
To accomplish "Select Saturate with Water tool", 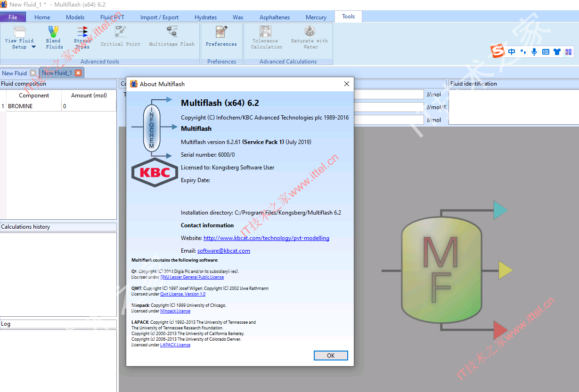I will tap(310, 38).
